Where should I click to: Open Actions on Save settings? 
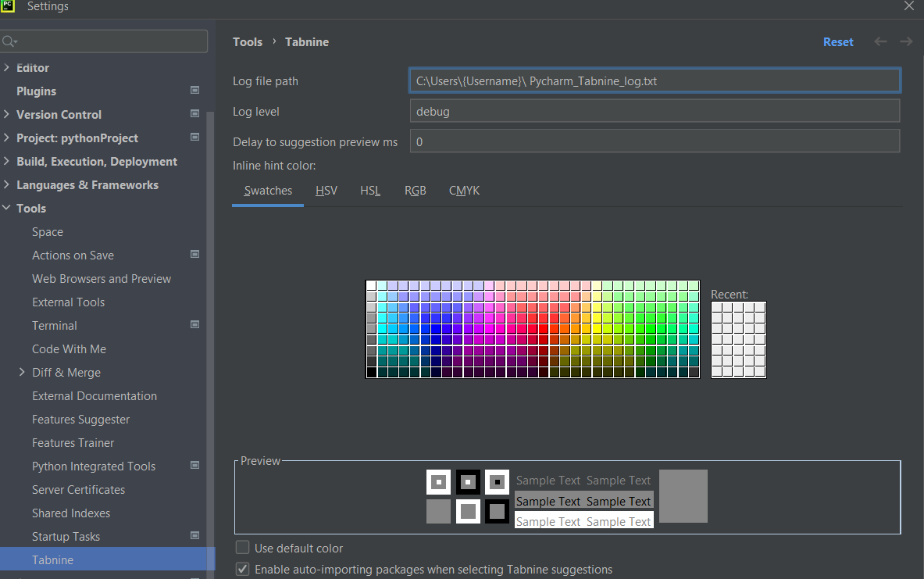(x=73, y=256)
